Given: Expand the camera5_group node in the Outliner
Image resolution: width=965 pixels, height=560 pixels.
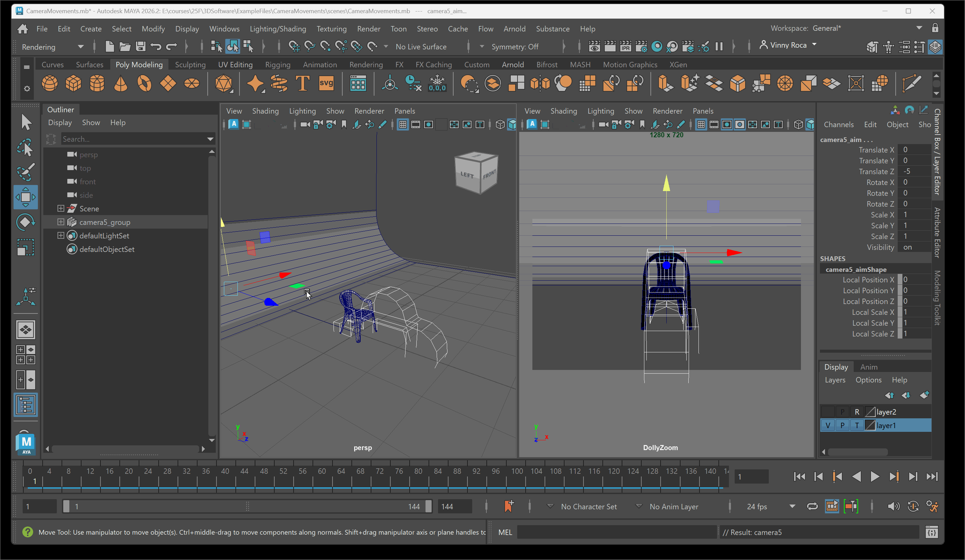Looking at the screenshot, I should pyautogui.click(x=61, y=222).
